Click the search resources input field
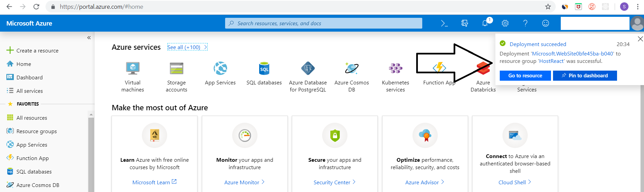Viewport: 644px width, 192px height. [x=324, y=23]
